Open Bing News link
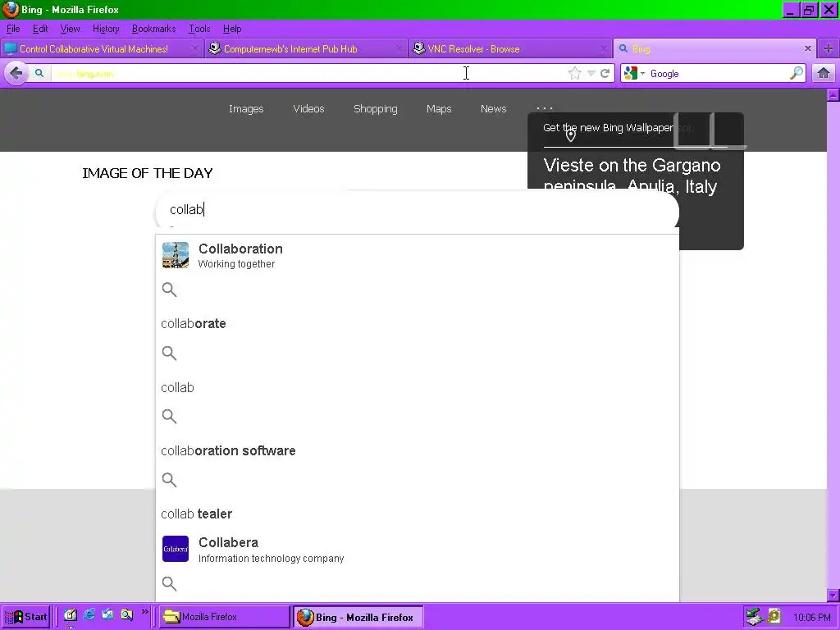The image size is (840, 630). point(493,109)
